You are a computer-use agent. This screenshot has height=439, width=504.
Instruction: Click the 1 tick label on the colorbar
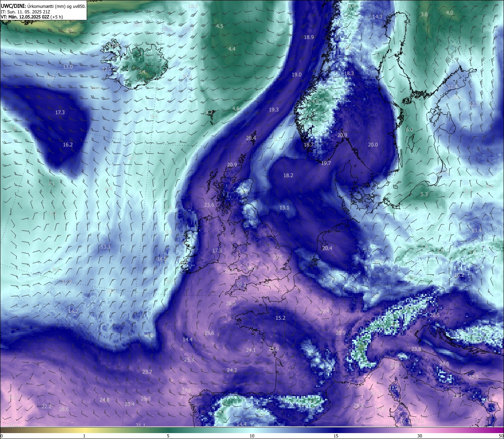(x=84, y=436)
